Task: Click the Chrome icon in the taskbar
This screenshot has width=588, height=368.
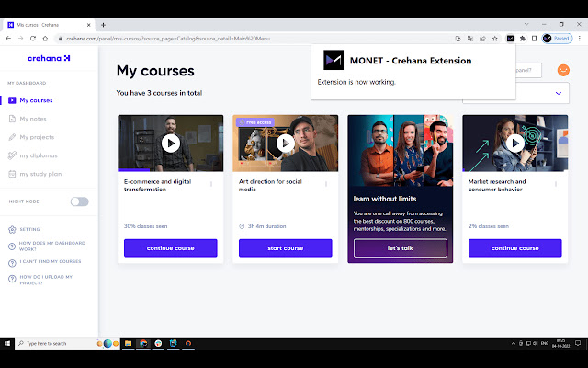Action: 143,343
